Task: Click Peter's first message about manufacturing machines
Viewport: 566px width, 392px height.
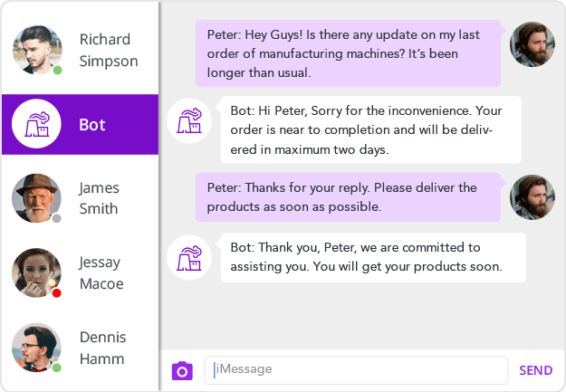Action: click(x=349, y=53)
